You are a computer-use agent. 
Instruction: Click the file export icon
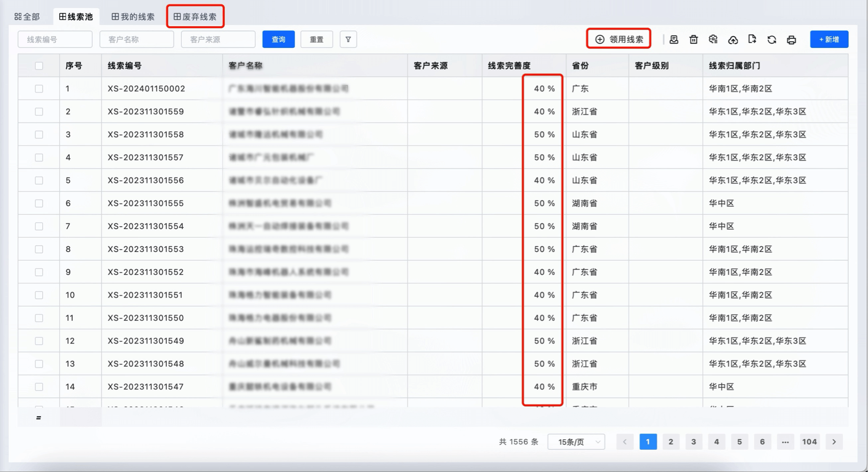click(752, 39)
